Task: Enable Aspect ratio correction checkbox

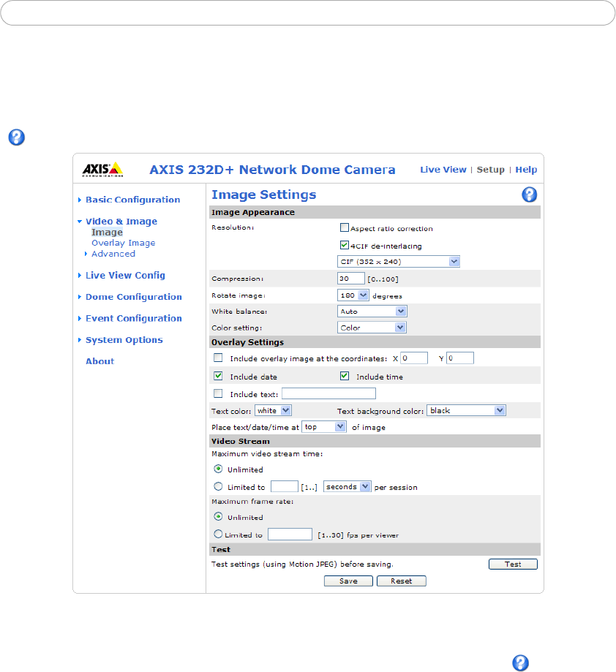Action: point(345,228)
